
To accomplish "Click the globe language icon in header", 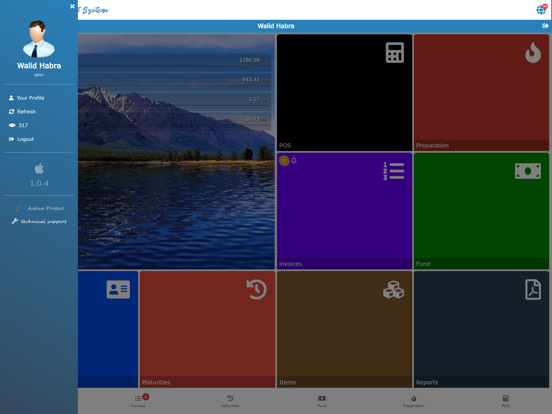I will coord(541,10).
